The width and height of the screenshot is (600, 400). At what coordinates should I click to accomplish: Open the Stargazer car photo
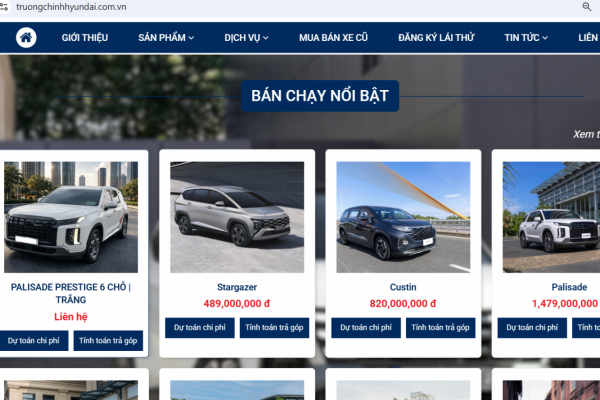237,217
